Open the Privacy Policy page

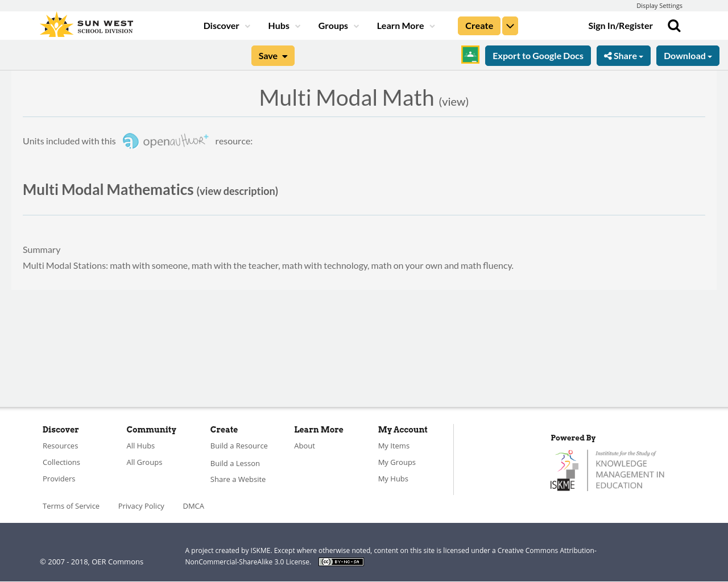point(141,505)
